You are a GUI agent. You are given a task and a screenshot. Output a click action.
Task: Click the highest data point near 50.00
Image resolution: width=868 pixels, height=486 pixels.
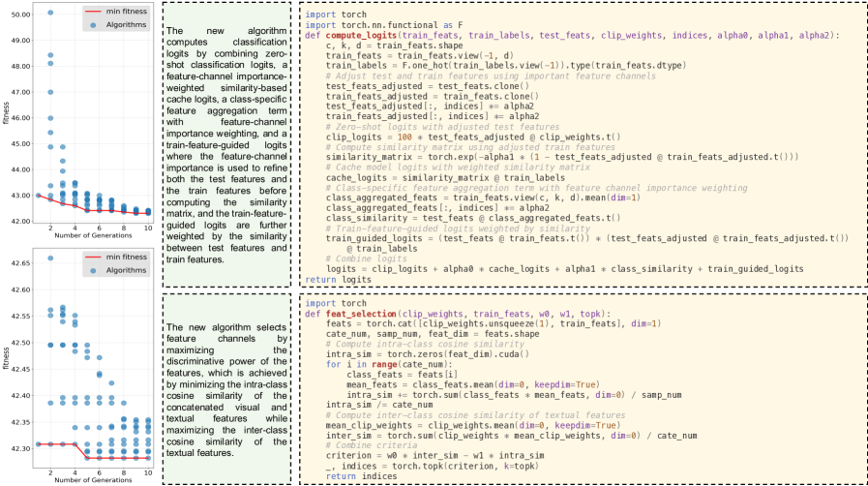click(50, 13)
